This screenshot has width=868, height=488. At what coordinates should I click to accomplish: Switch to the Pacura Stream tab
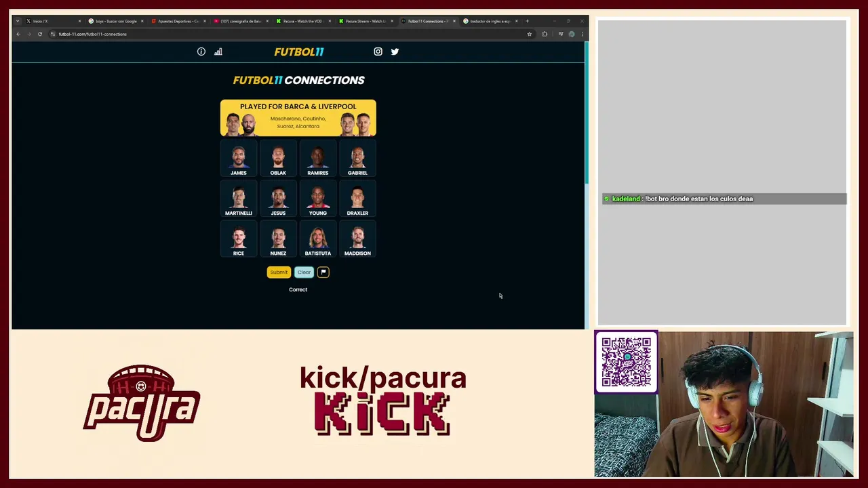click(x=365, y=21)
